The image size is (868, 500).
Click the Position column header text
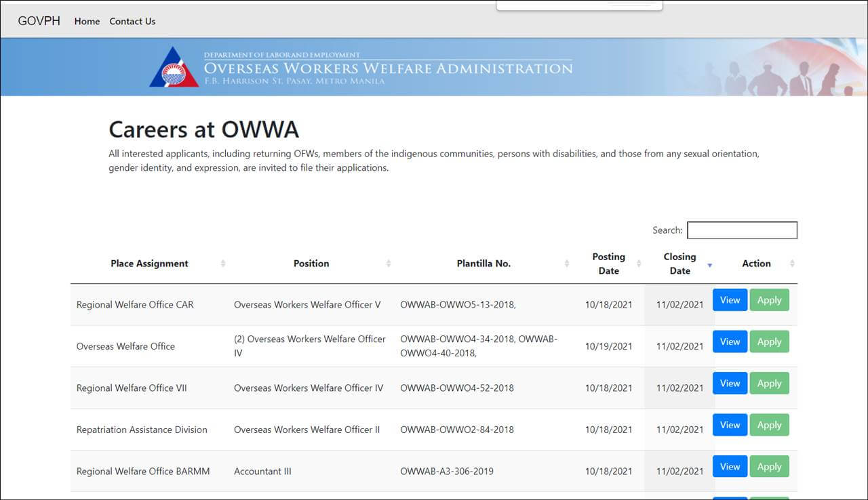tap(311, 264)
